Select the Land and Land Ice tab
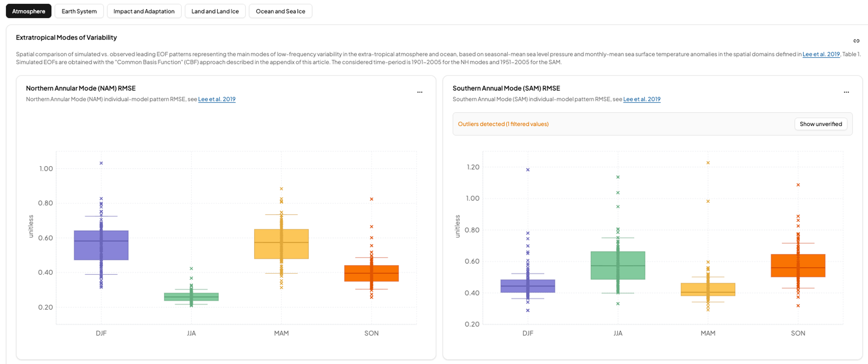868x364 pixels. click(215, 11)
